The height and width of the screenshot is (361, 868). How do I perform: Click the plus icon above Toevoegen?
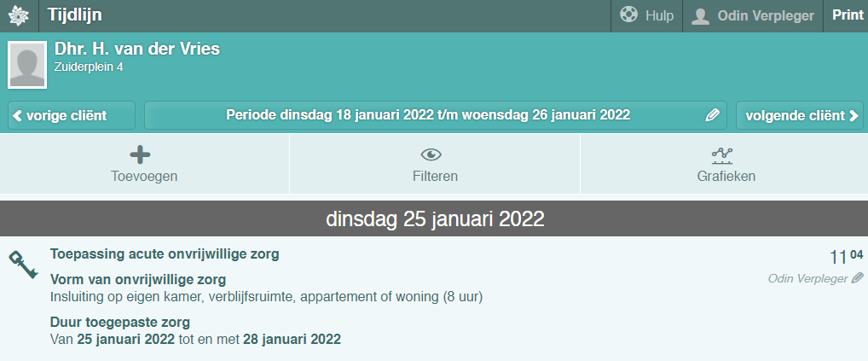tap(140, 154)
